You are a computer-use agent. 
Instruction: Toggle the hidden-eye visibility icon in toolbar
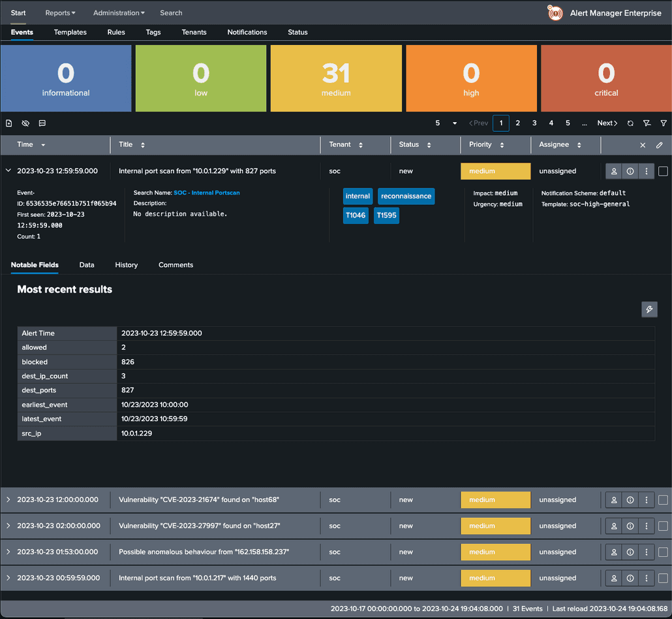tap(25, 123)
